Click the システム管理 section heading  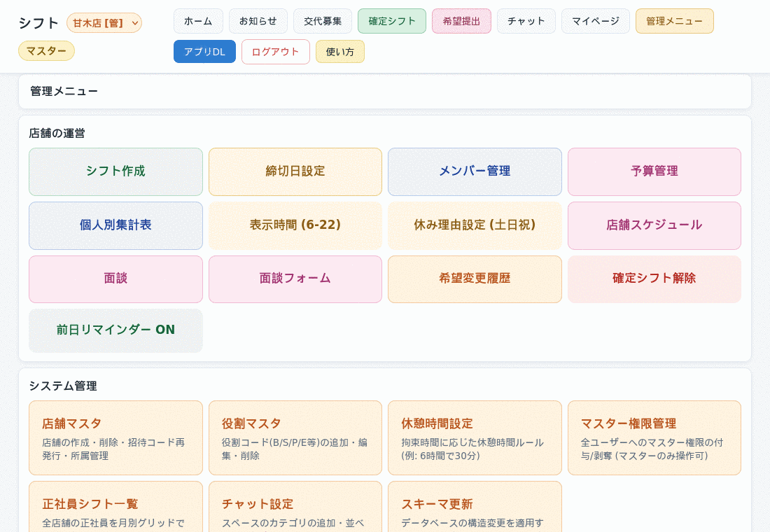tap(63, 386)
